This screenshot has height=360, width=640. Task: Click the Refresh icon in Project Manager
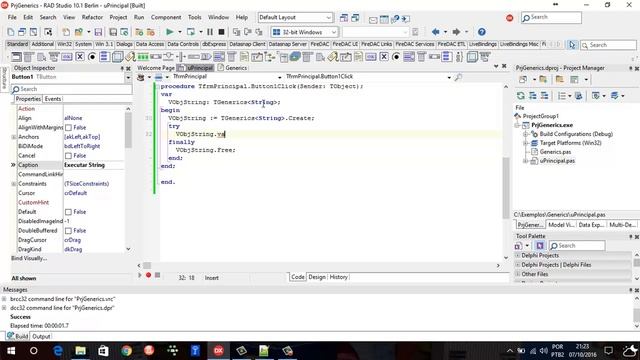(x=520, y=96)
